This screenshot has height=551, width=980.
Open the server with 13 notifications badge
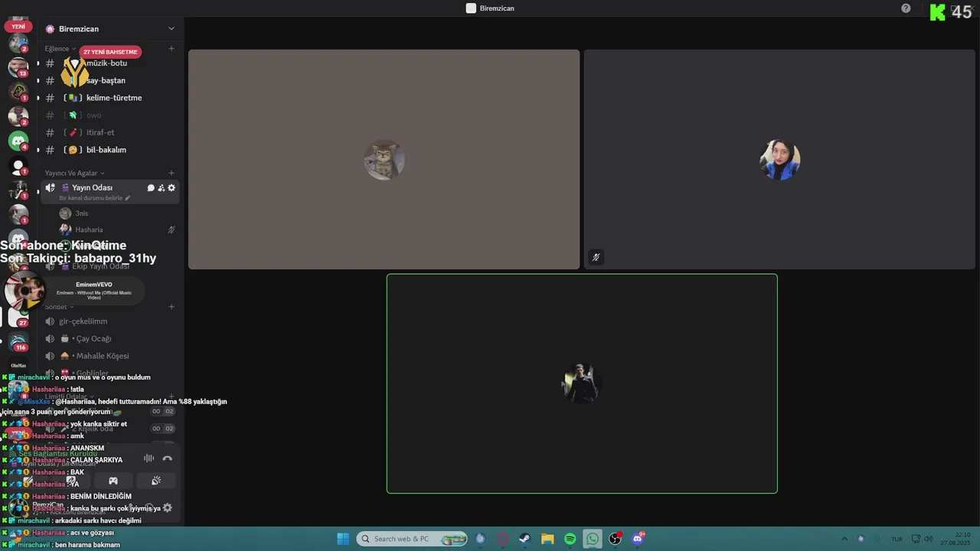click(18, 67)
